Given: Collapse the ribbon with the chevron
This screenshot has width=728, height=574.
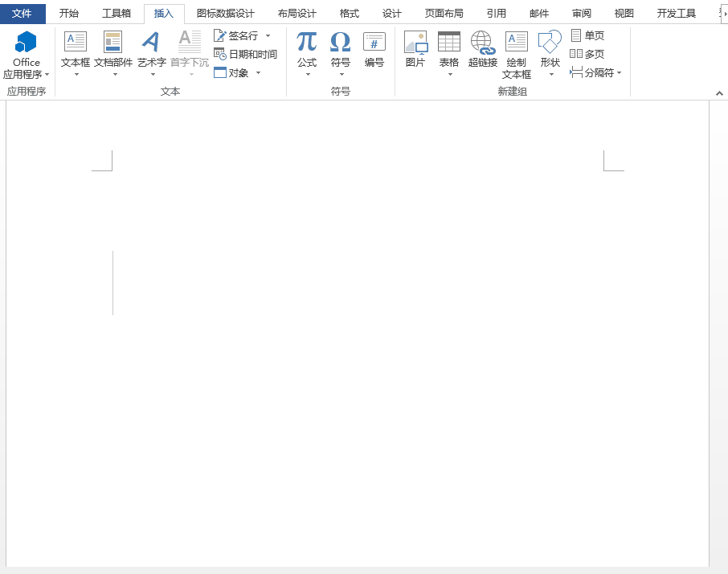Looking at the screenshot, I should click(719, 92).
